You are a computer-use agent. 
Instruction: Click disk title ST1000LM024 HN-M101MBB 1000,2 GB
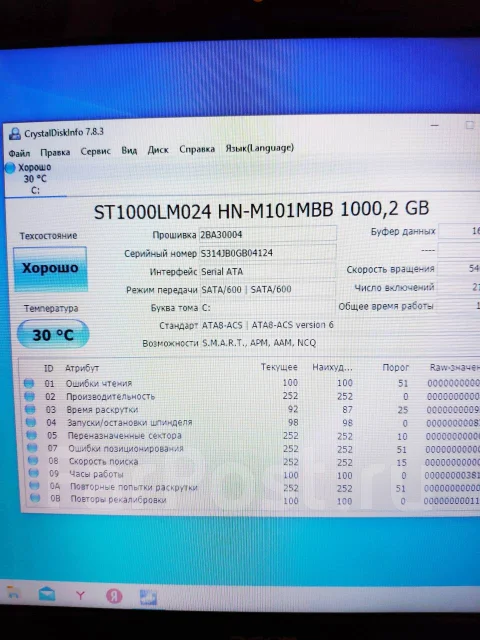[262, 210]
